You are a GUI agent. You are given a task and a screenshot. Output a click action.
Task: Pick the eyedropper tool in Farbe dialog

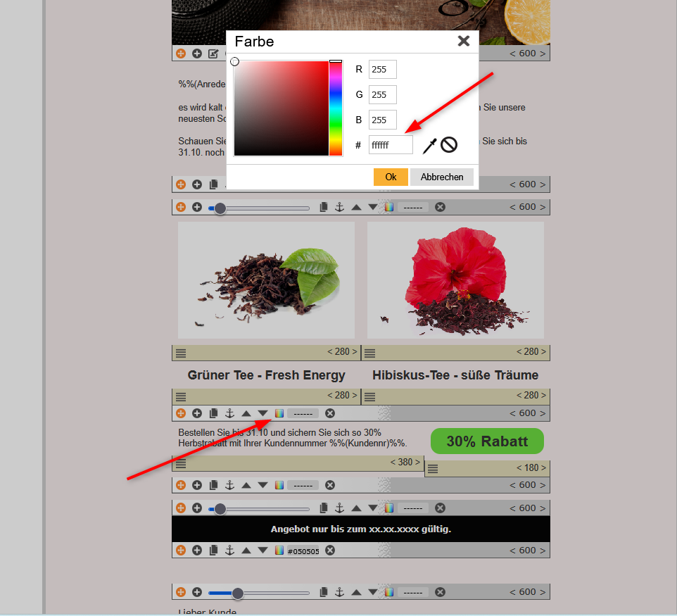click(x=429, y=146)
